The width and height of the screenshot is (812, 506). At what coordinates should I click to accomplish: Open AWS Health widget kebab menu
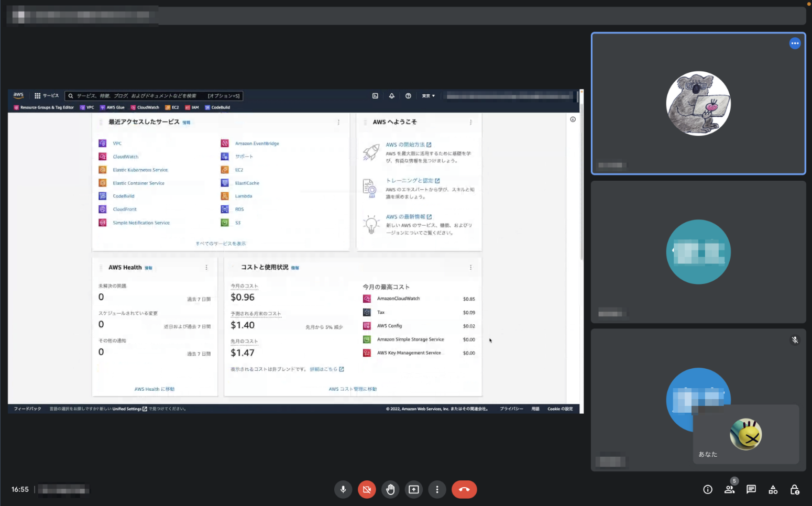tap(206, 267)
